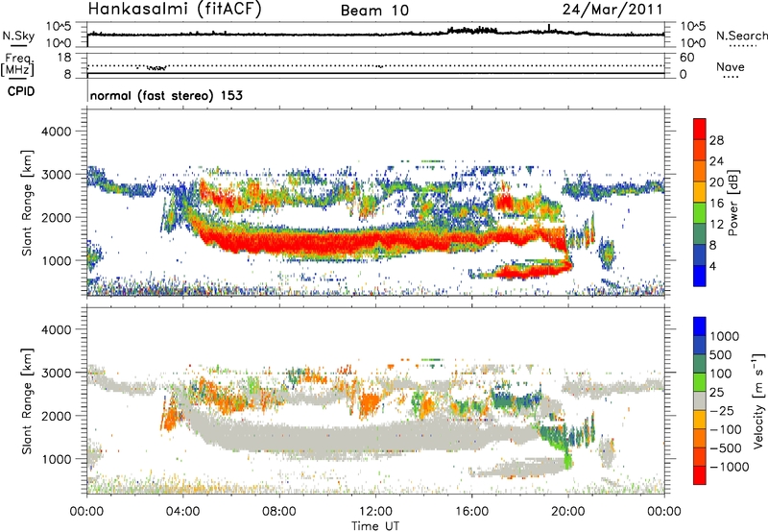Click the '-25' label on Velocity colorbar

(722, 411)
